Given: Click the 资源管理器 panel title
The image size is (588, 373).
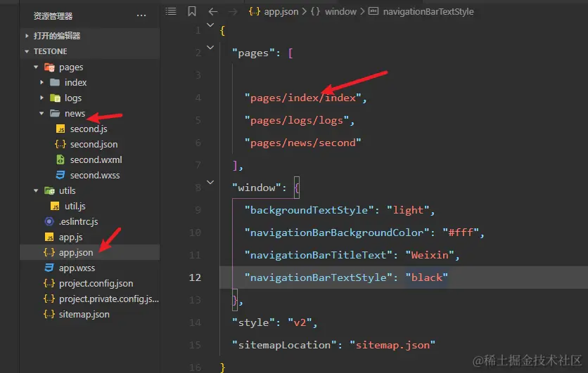Looking at the screenshot, I should point(53,15).
